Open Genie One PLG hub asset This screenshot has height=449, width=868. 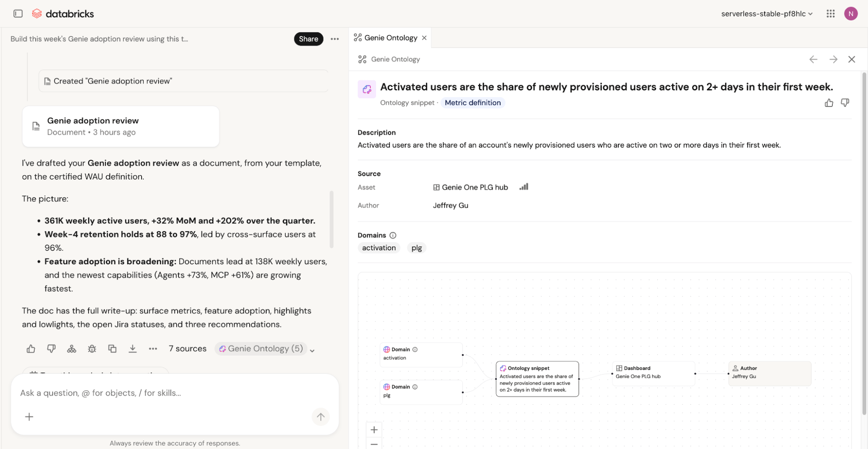click(x=470, y=187)
